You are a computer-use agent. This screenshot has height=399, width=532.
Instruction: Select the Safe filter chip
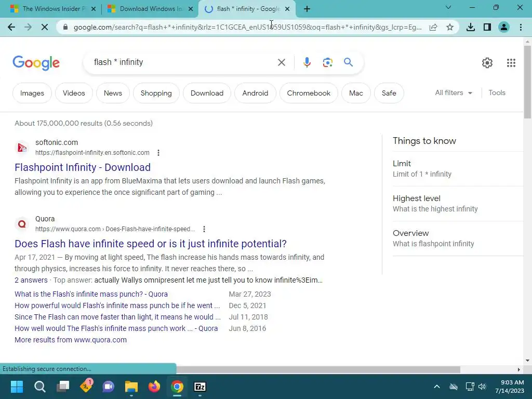click(389, 93)
